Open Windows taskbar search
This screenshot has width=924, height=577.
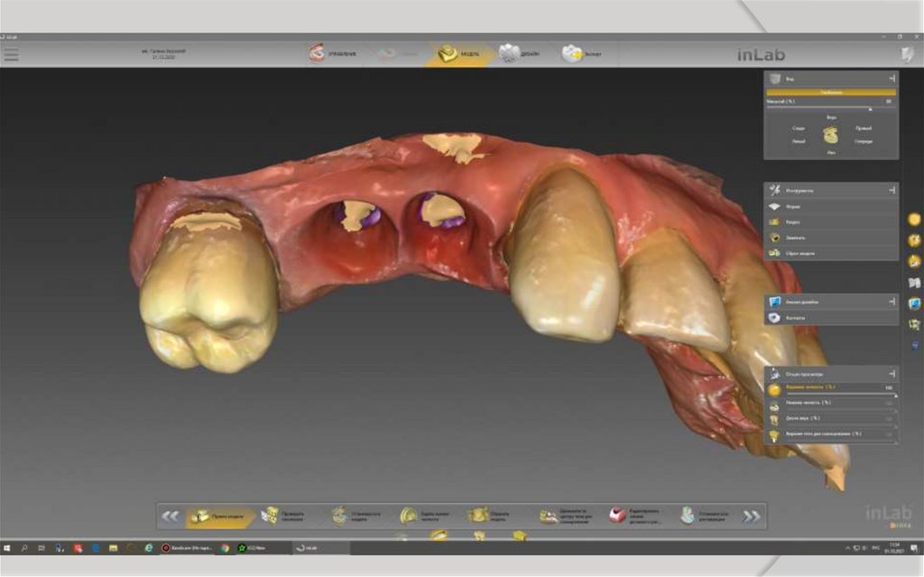click(x=24, y=548)
